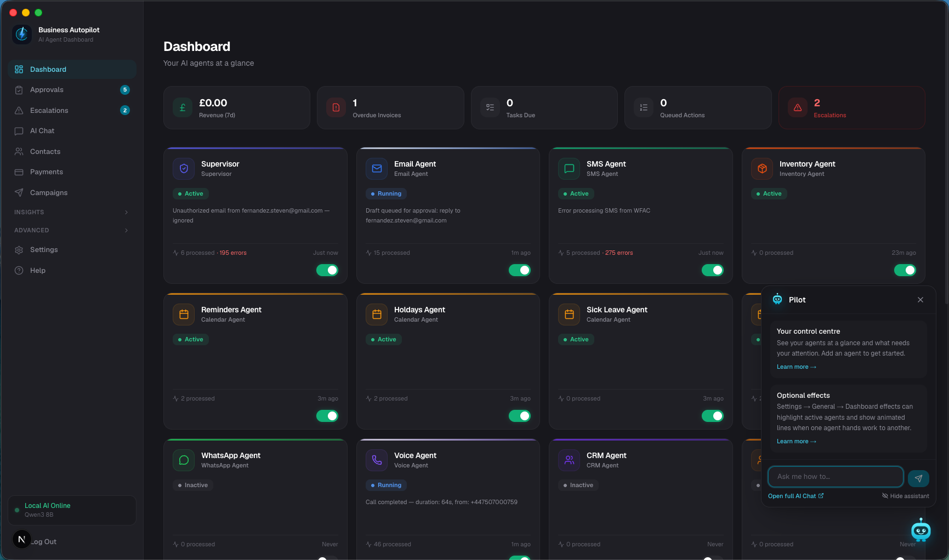Click the Approvals badge showing 5

[x=125, y=90]
